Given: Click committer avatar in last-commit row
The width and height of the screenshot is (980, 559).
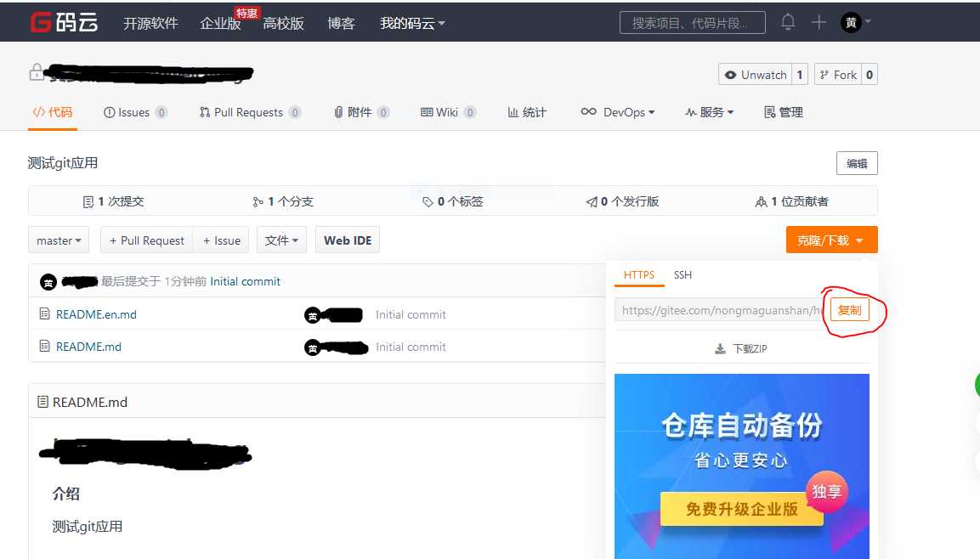Looking at the screenshot, I should [x=48, y=282].
